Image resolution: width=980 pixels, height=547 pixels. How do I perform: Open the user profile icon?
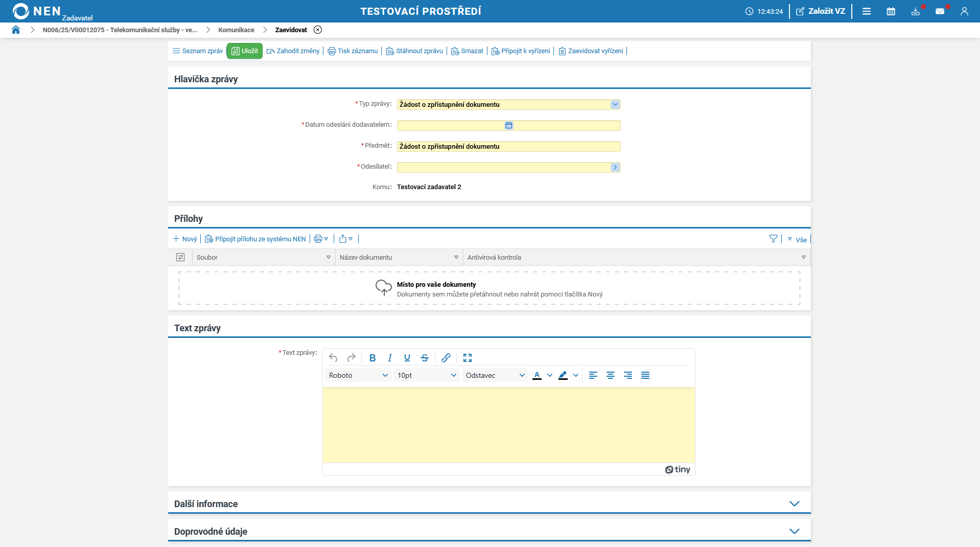[964, 11]
